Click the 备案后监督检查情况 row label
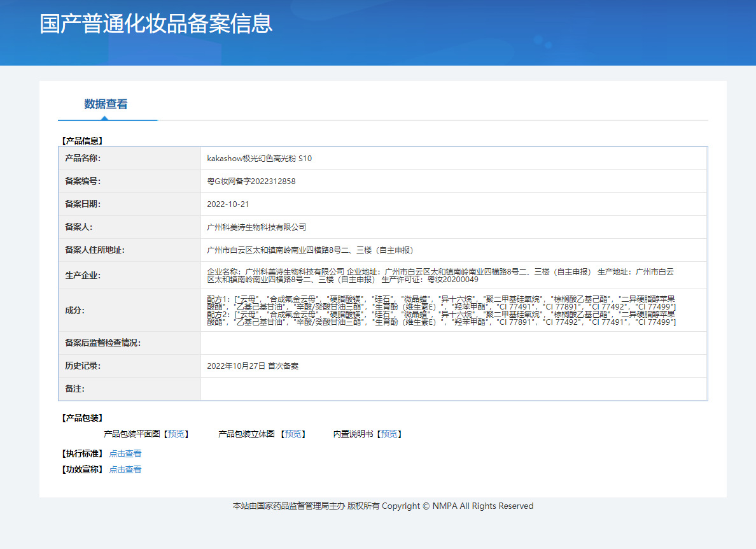Image resolution: width=756 pixels, height=549 pixels. 102,343
